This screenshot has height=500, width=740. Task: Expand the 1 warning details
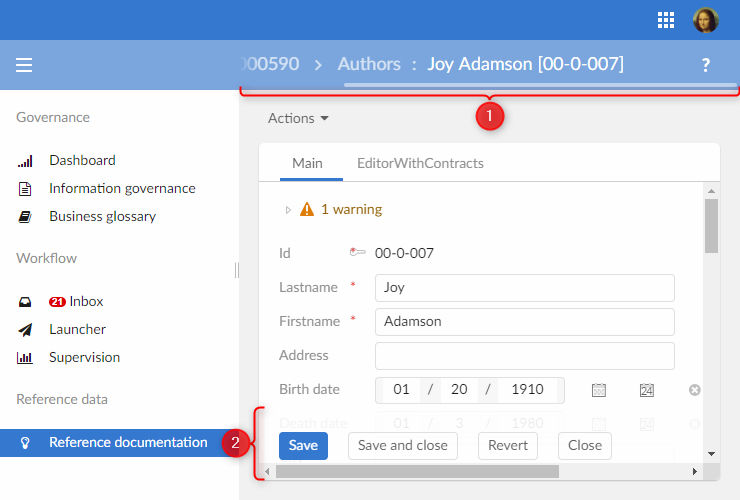click(x=288, y=210)
